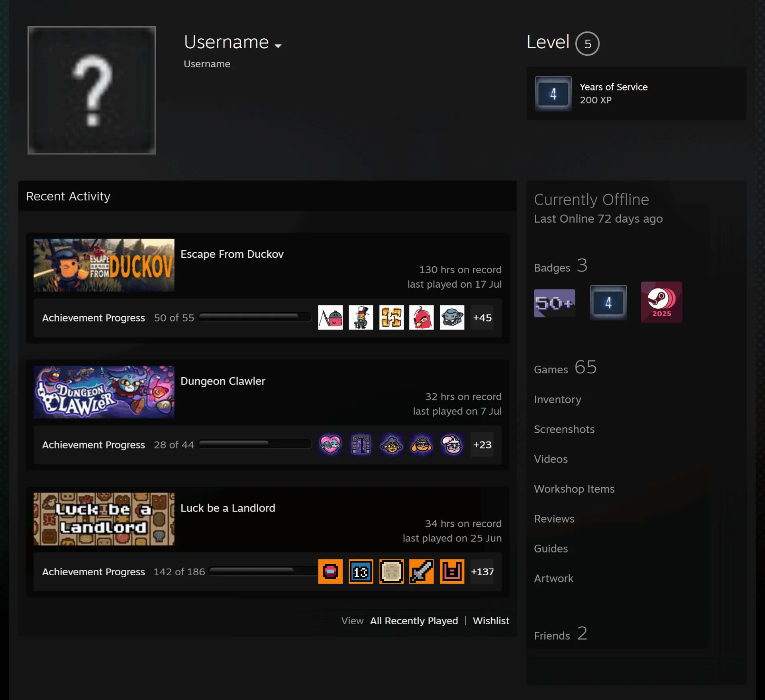Open the Games 65 link

coord(565,367)
